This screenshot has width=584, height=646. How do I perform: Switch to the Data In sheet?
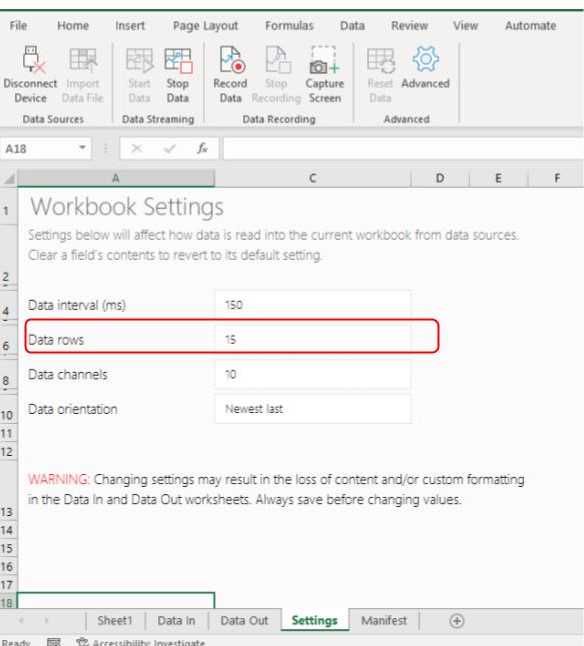[176, 620]
